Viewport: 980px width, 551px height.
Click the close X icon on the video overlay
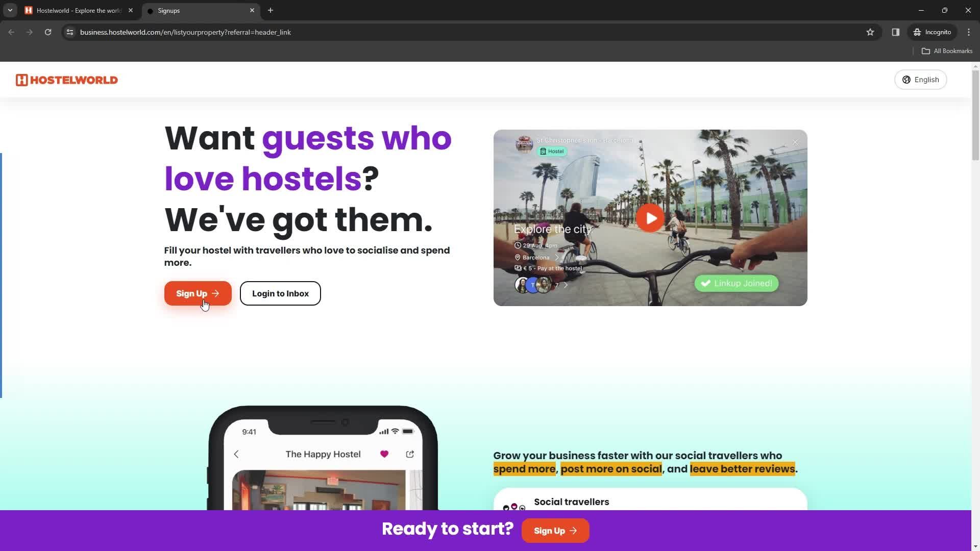pos(795,142)
